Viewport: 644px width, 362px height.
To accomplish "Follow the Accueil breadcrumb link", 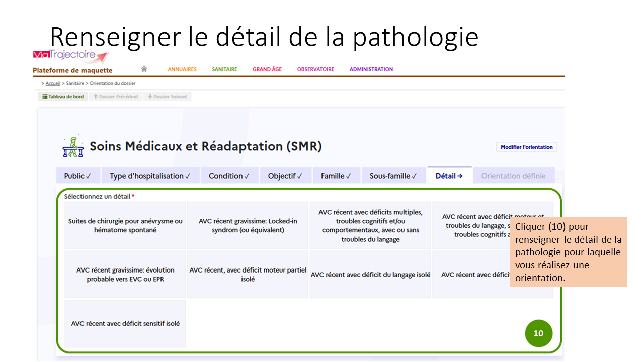I will click(53, 84).
